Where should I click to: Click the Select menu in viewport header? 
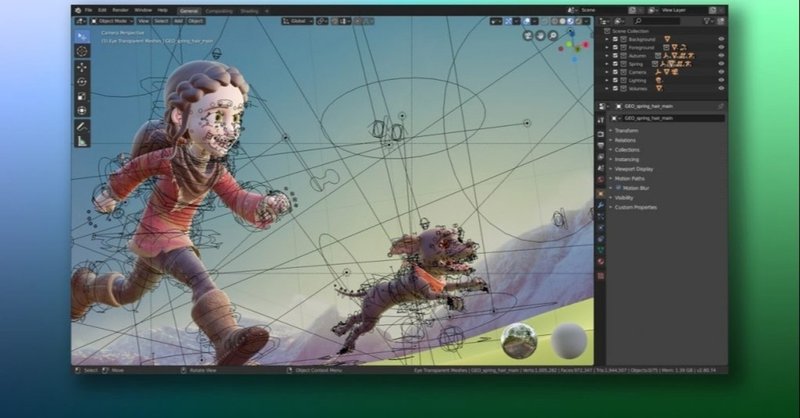tap(161, 21)
